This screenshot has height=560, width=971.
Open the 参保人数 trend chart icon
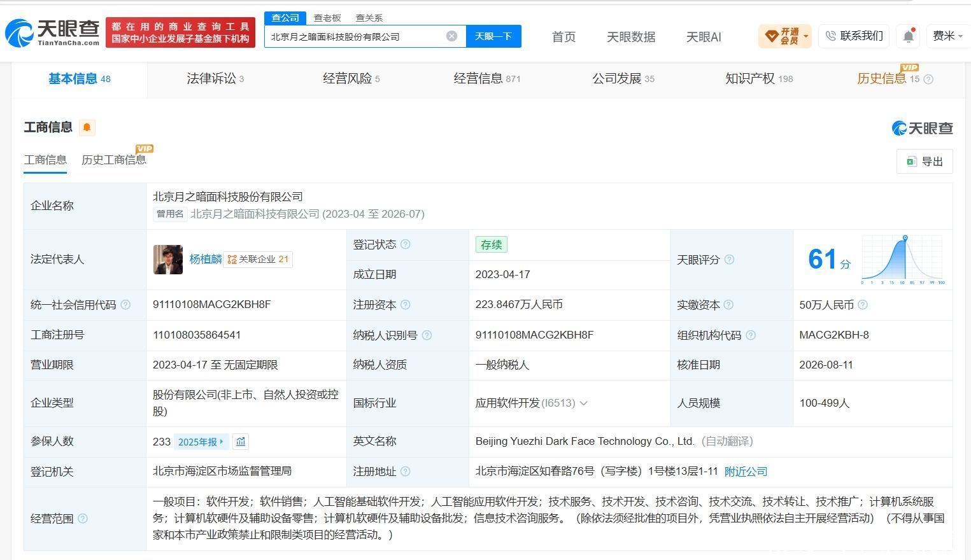(241, 442)
